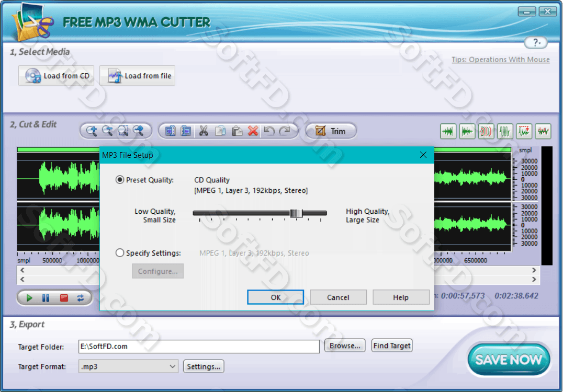Open target format Settings
Viewport: 563px width, 392px height.
tap(204, 366)
